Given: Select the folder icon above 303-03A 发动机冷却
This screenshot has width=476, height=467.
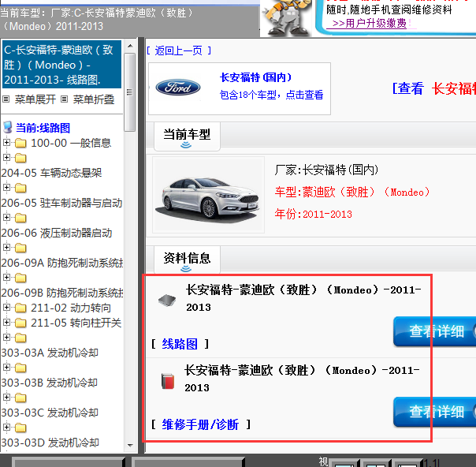Looking at the screenshot, I should [x=20, y=338].
